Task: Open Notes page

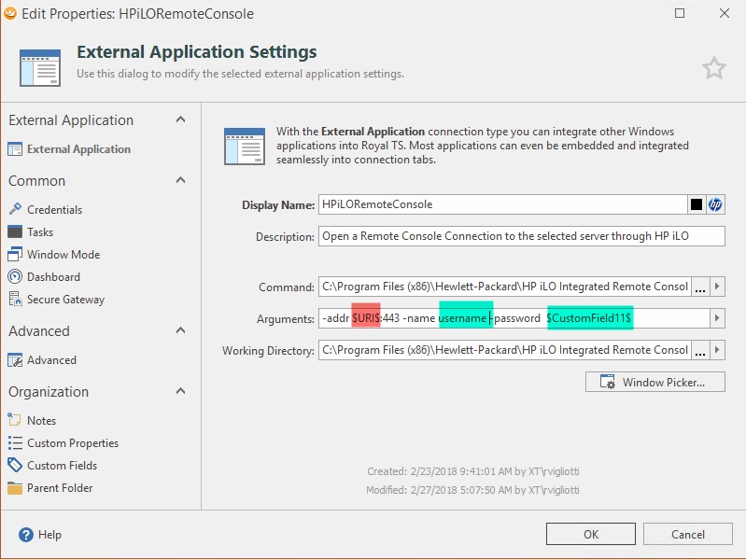Action: 41,421
